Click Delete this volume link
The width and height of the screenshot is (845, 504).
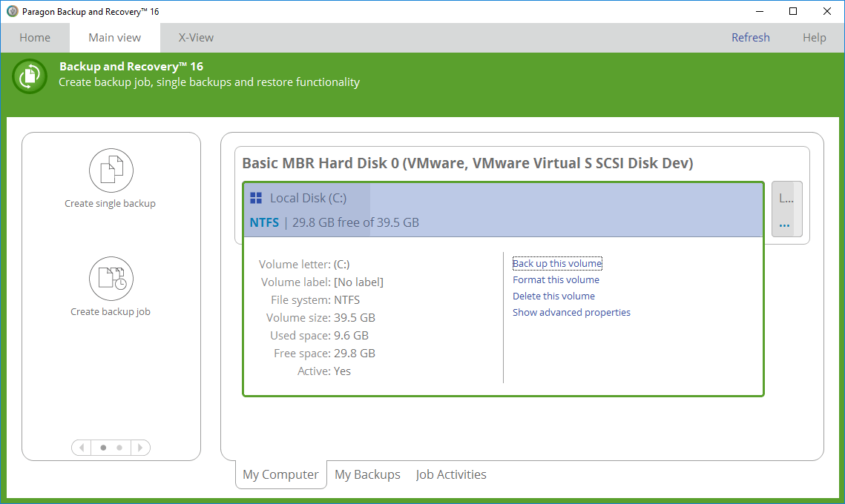tap(553, 296)
